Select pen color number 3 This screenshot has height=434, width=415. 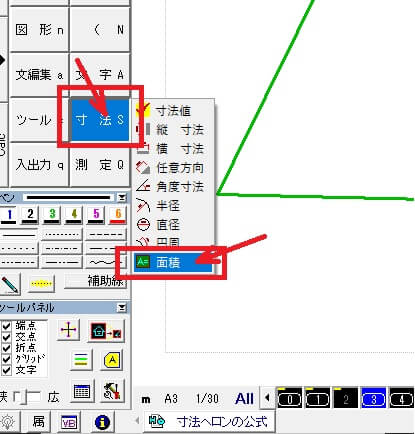tap(52, 215)
